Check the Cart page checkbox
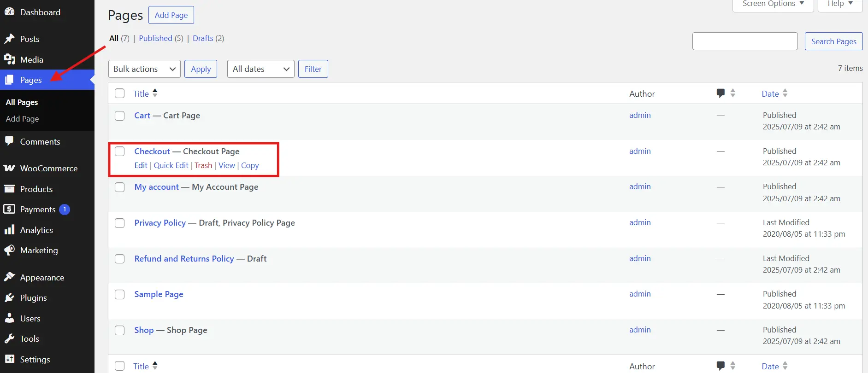This screenshot has width=868, height=373. (120, 116)
